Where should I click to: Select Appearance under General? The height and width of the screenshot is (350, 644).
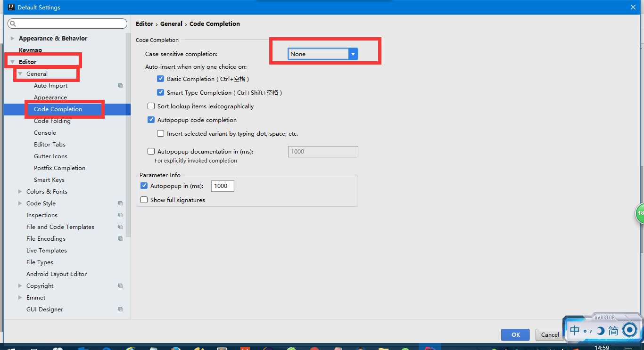(50, 98)
